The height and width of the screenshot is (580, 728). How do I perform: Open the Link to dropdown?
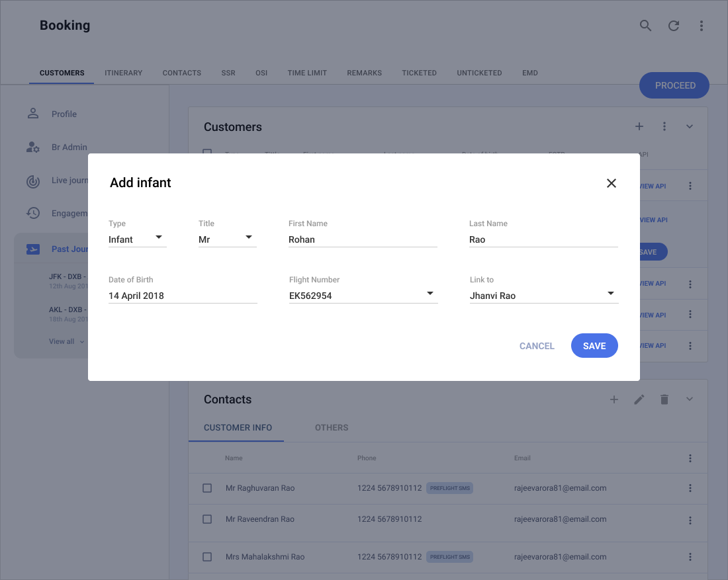(544, 296)
